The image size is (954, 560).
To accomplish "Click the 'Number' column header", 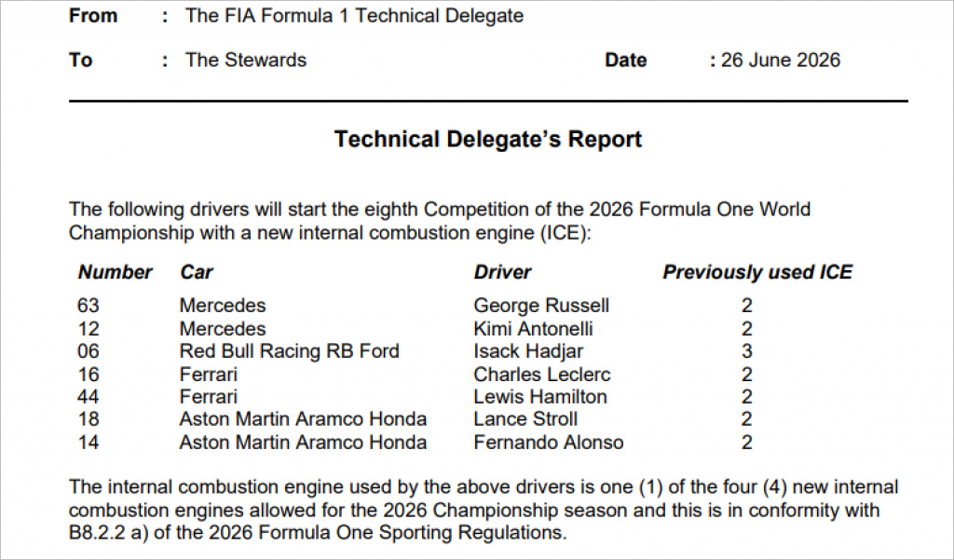I will 115,272.
